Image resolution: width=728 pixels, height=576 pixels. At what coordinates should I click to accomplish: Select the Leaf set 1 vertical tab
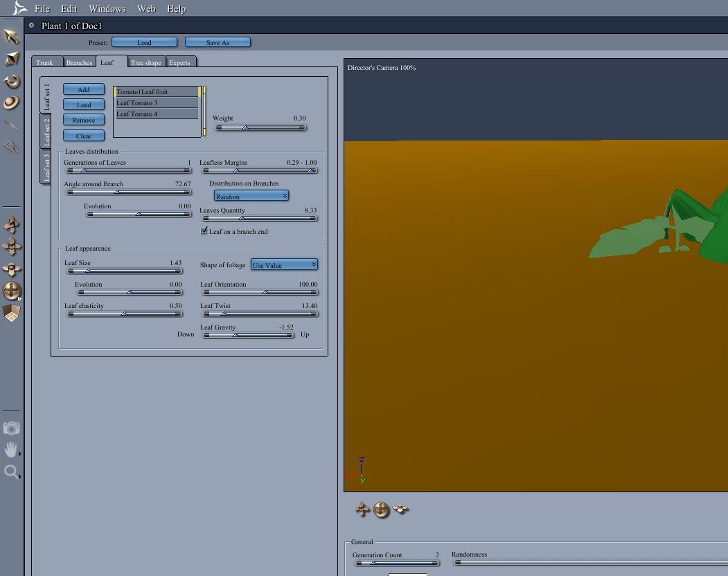coord(46,95)
